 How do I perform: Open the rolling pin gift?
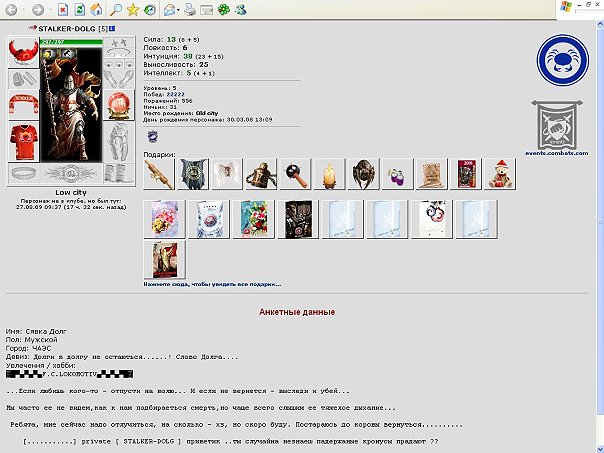pyautogui.click(x=159, y=174)
